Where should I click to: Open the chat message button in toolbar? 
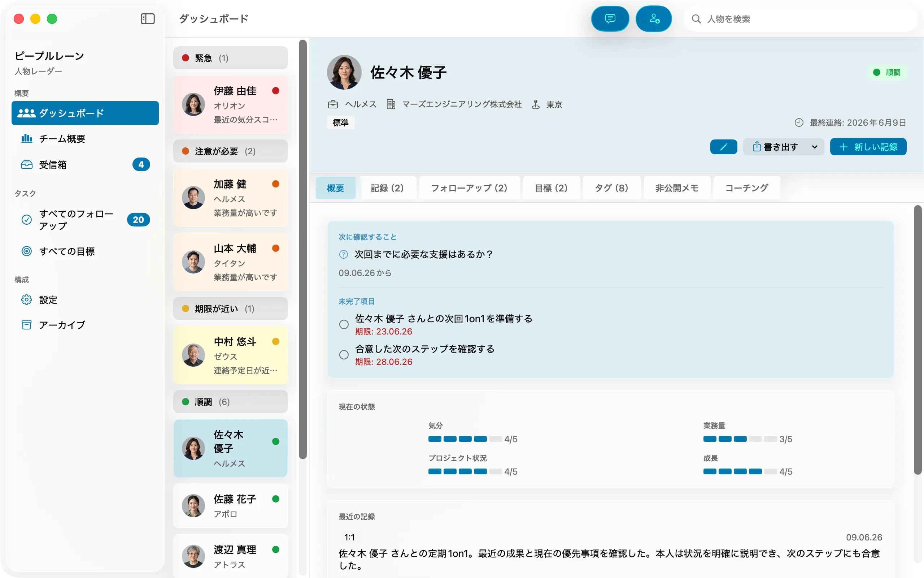pyautogui.click(x=610, y=19)
